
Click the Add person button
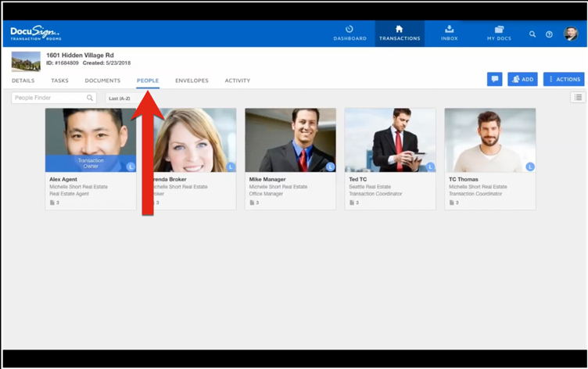click(x=522, y=79)
